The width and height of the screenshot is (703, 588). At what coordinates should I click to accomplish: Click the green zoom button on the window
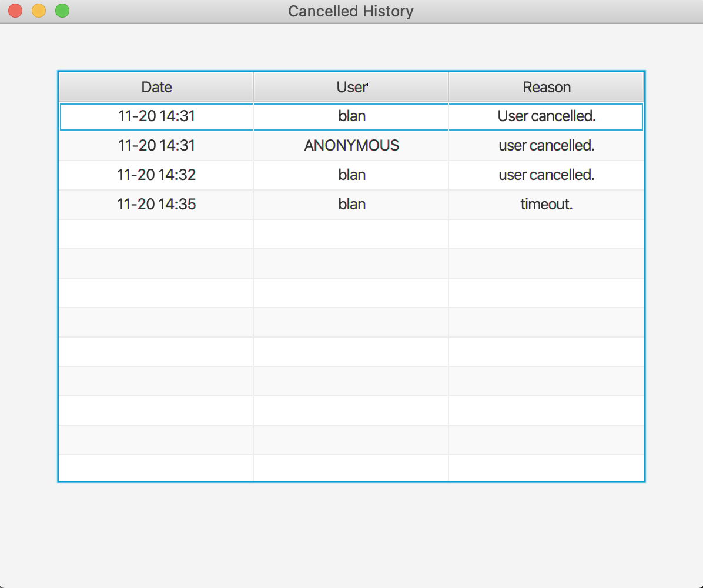tap(62, 10)
